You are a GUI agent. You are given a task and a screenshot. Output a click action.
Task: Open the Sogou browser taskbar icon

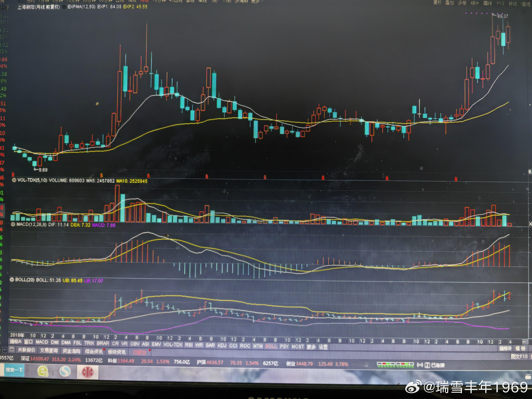pos(65,372)
